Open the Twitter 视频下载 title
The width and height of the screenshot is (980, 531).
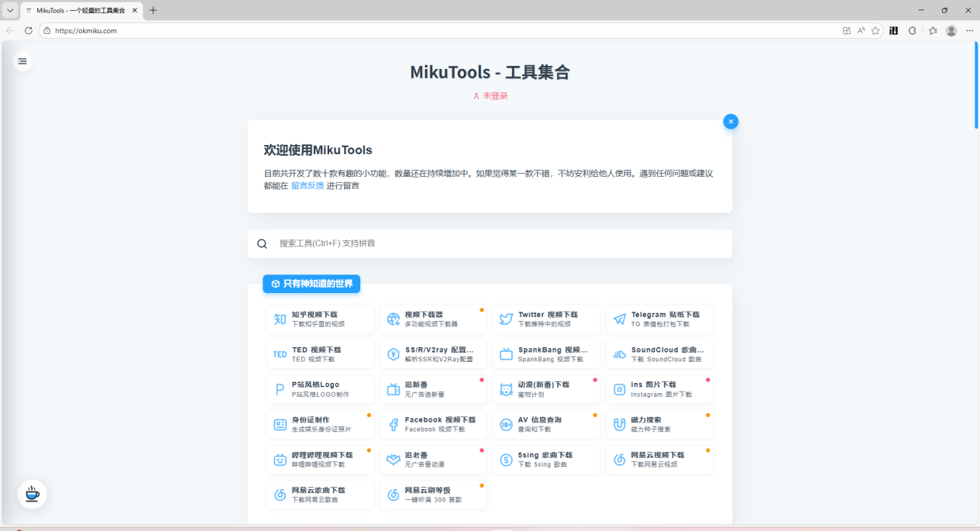[x=548, y=315]
